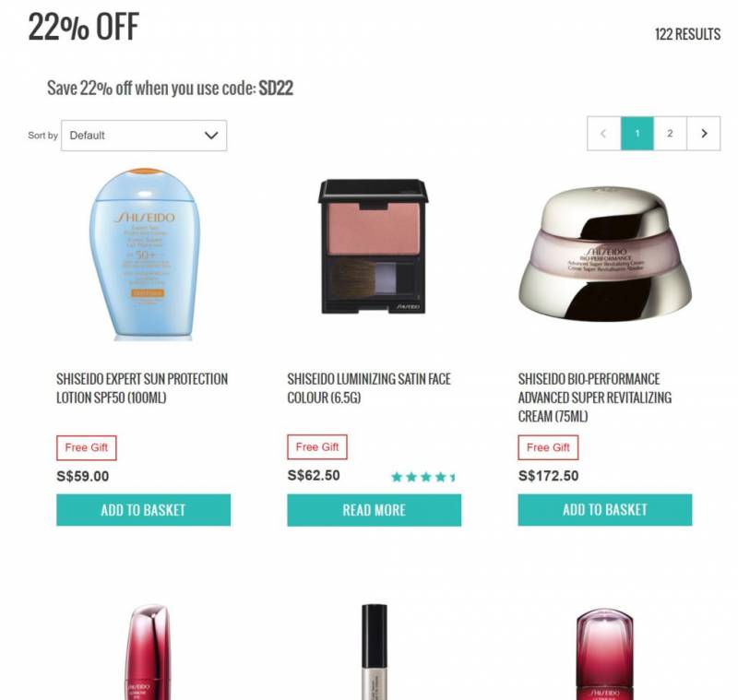This screenshot has width=738, height=700.
Task: Open the Bio-Performance cream jar image
Action: coord(605,255)
